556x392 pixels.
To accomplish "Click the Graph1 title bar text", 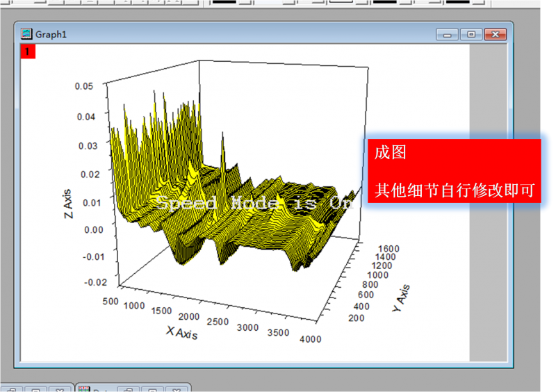I will coord(51,35).
